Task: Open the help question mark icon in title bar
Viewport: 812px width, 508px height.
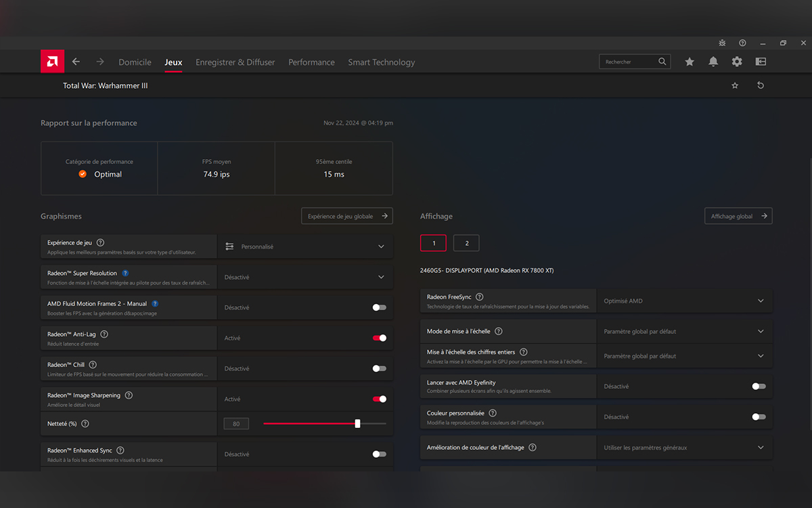Action: (x=742, y=43)
